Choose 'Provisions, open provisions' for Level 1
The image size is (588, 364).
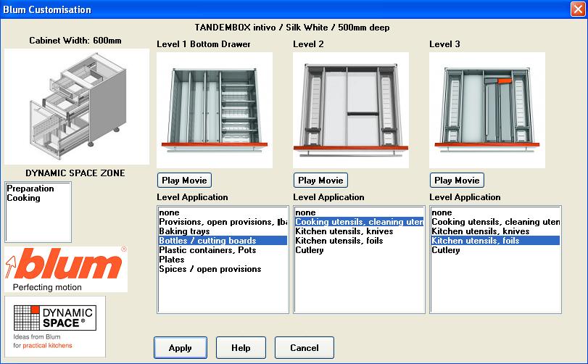[x=223, y=222]
